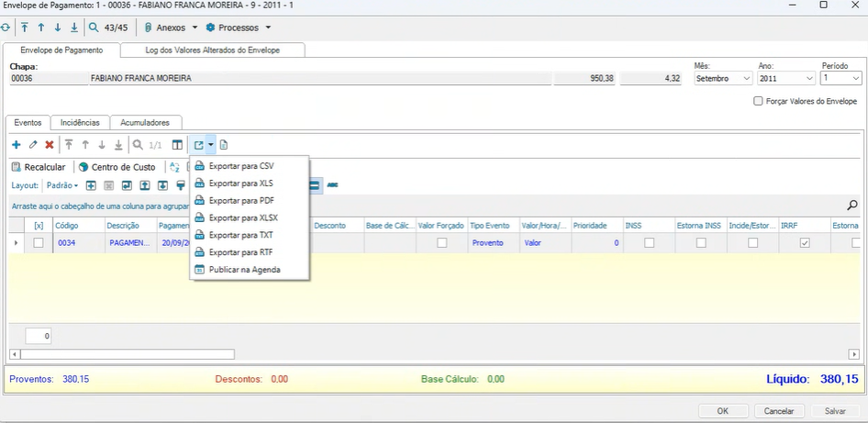Choose Exportar para XLS
The width and height of the screenshot is (868, 423).
tap(249, 184)
